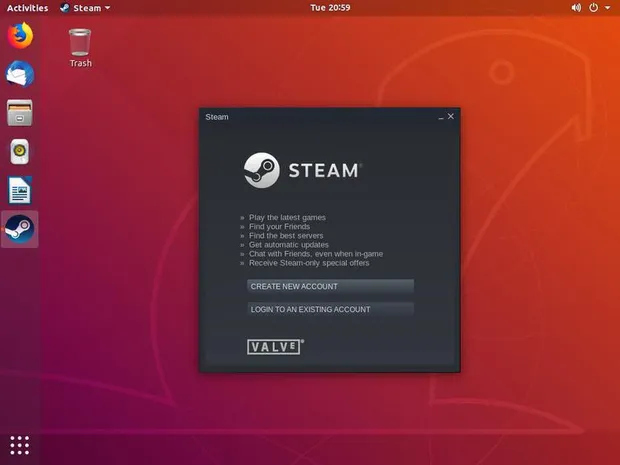Open LibreOffice Writer from the dock
Viewport: 620px width, 465px height.
20,190
